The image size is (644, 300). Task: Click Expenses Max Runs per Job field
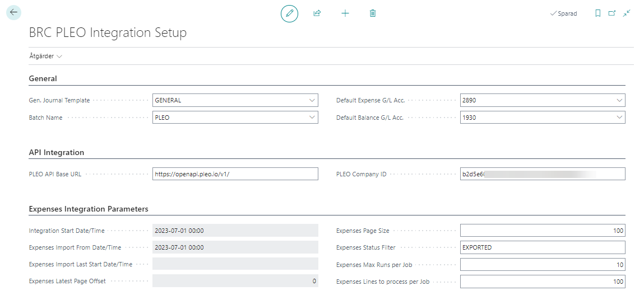(543, 265)
